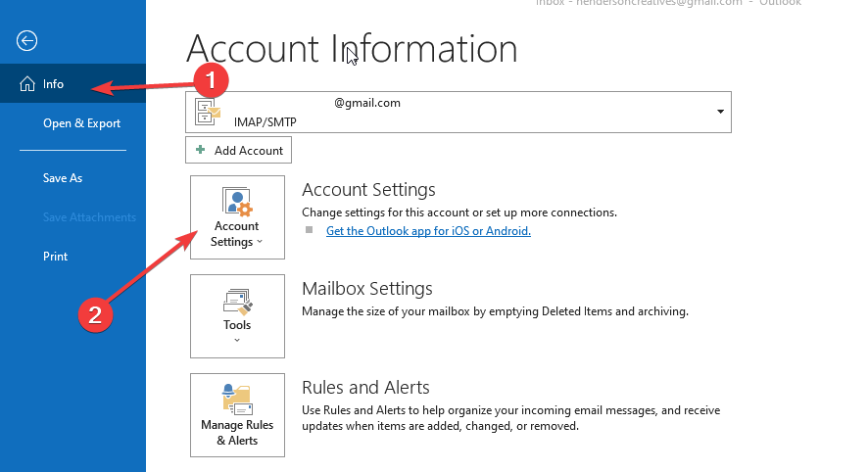
Task: Click the Add Account button
Action: coord(239,151)
